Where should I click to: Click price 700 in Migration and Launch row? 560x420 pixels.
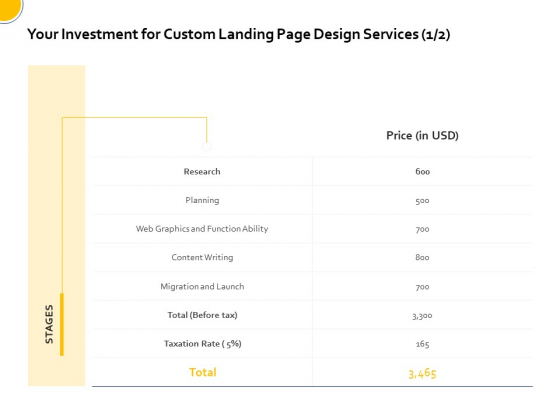coord(422,287)
